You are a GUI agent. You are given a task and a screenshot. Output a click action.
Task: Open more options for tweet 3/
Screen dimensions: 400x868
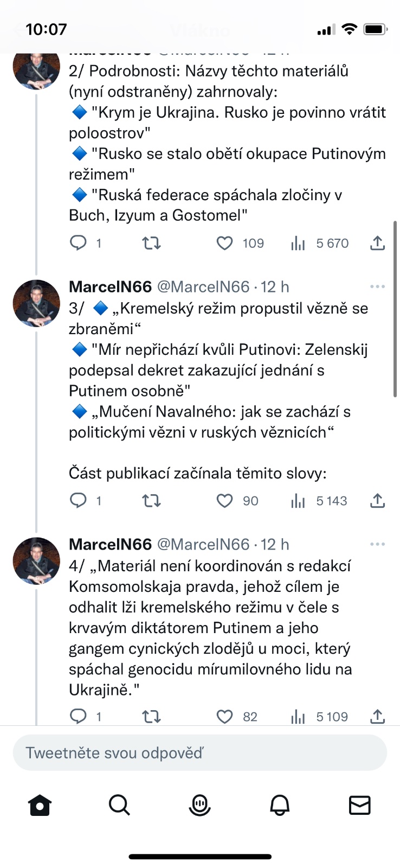pyautogui.click(x=377, y=286)
